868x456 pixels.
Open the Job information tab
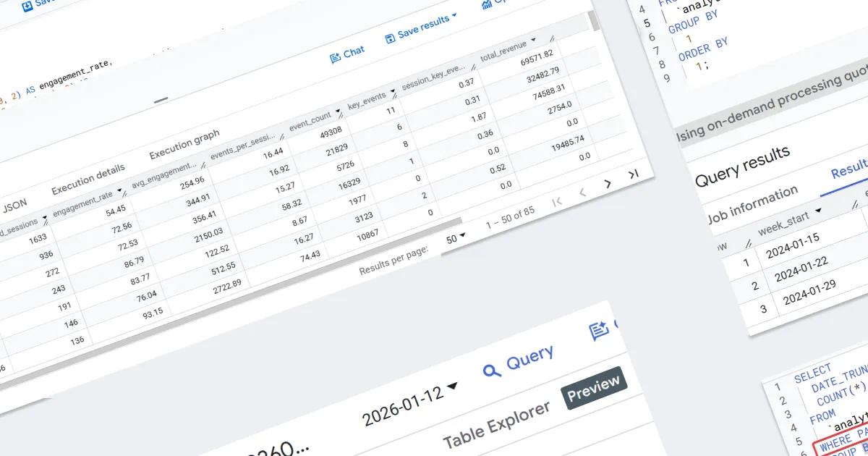pyautogui.click(x=752, y=206)
